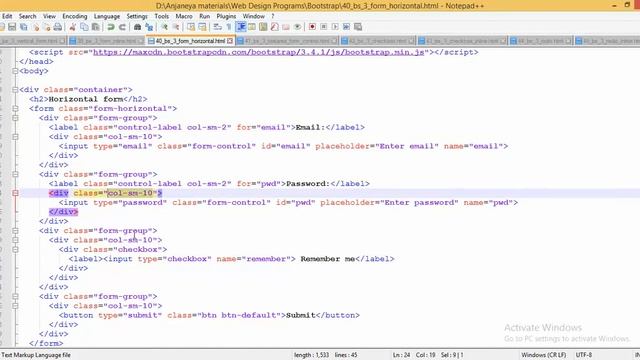Collapse the form-horizontal form fold marker
This screenshot has height=360, width=640.
coord(15,109)
